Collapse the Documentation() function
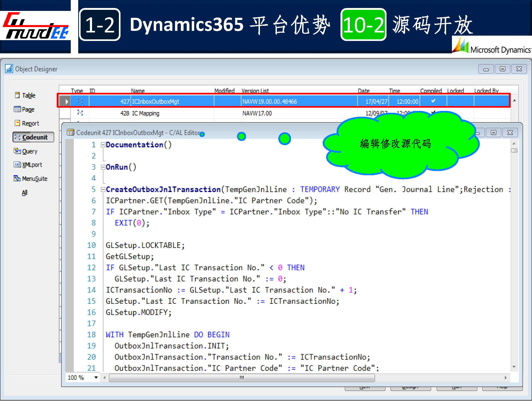 coord(103,145)
